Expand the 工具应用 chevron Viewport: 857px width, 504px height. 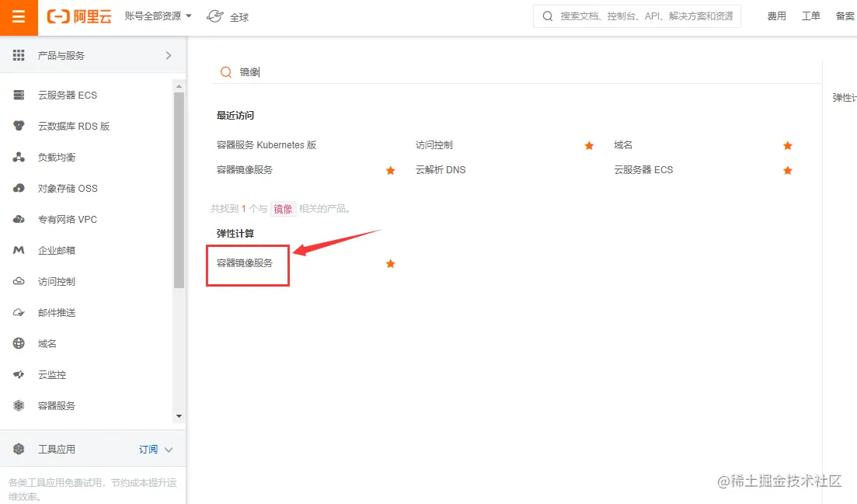pyautogui.click(x=169, y=450)
